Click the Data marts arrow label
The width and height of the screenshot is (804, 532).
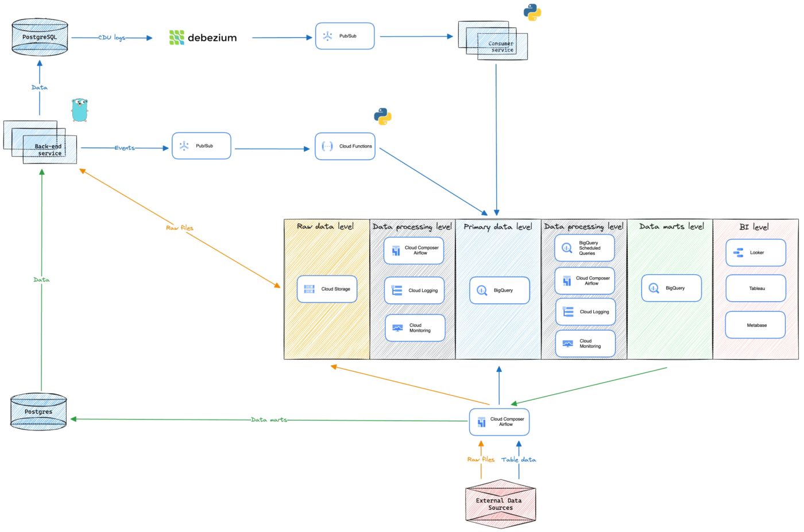click(269, 420)
